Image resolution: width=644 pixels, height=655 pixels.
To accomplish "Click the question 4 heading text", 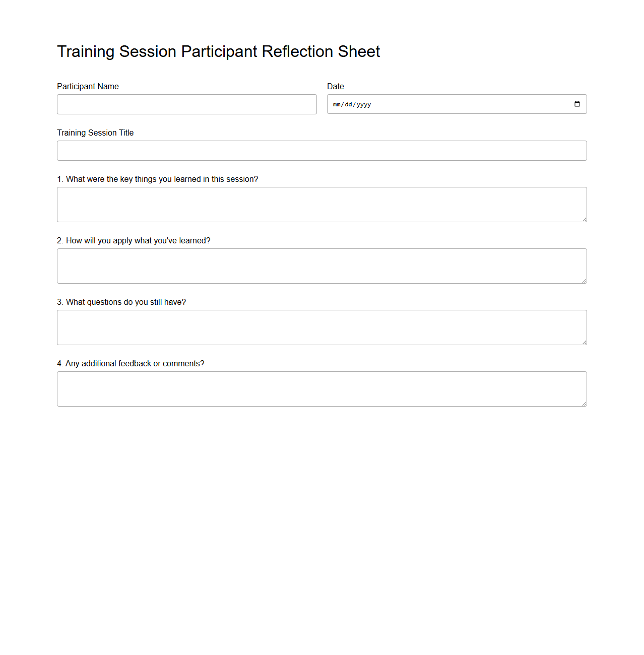I will click(131, 363).
